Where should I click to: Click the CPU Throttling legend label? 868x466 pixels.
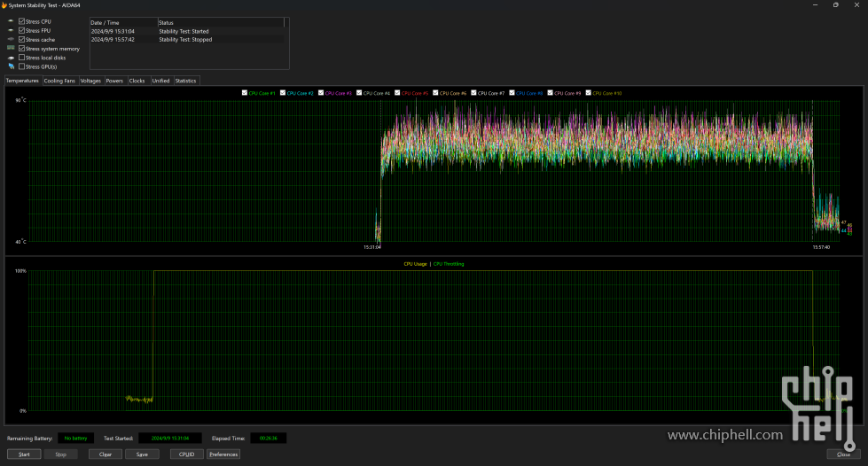tap(449, 264)
